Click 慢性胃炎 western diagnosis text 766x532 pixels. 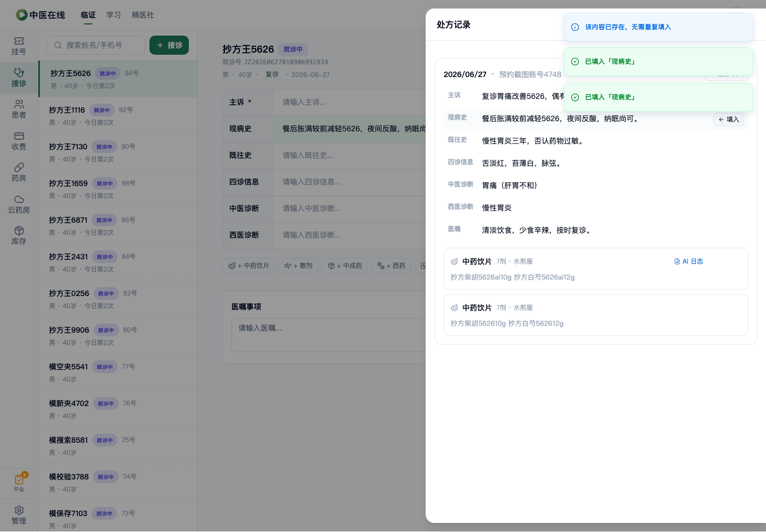point(497,208)
